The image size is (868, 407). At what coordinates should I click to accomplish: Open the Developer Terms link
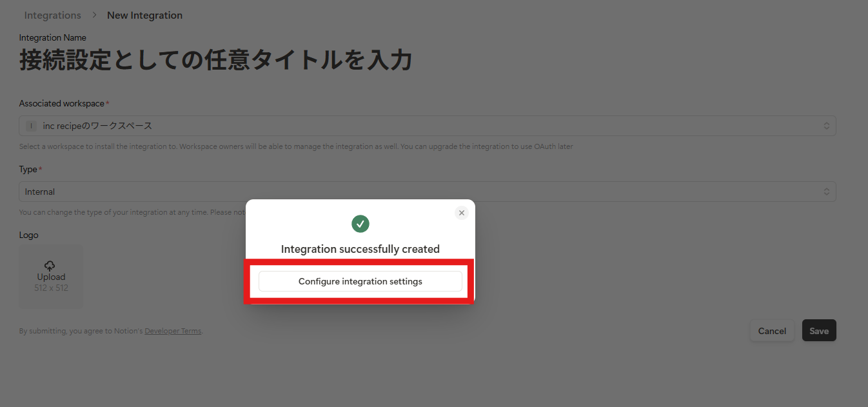[x=173, y=331]
